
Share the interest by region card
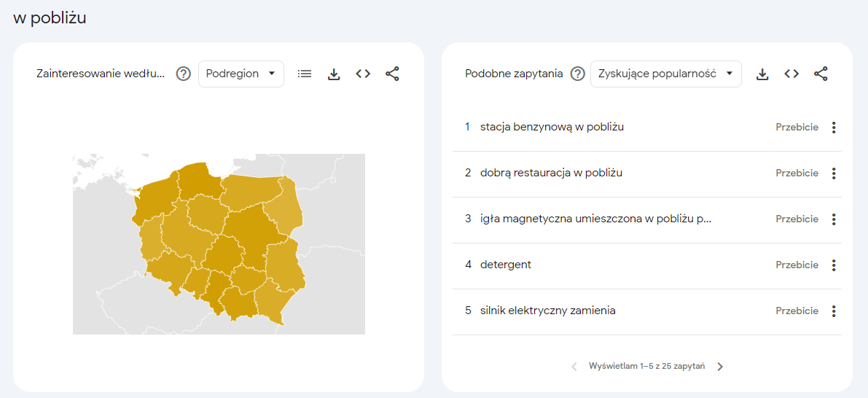pyautogui.click(x=392, y=74)
